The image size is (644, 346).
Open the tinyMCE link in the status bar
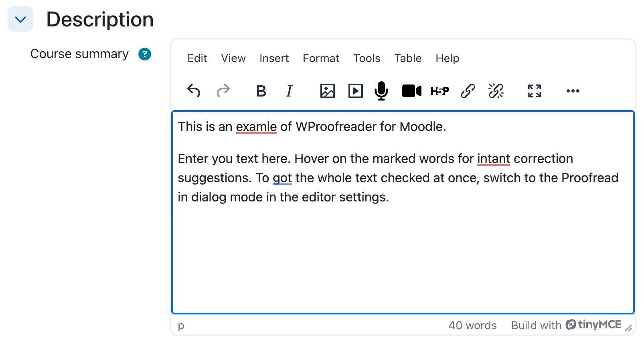click(593, 325)
